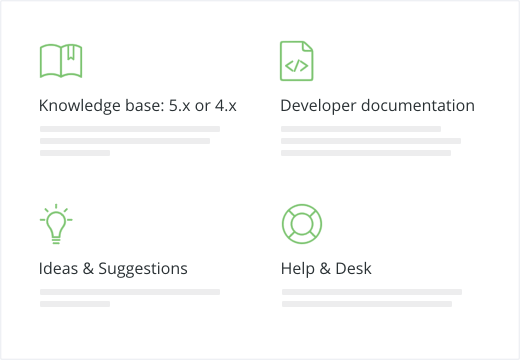Select the 5.x version link
The width and height of the screenshot is (520, 360).
pyautogui.click(x=179, y=106)
